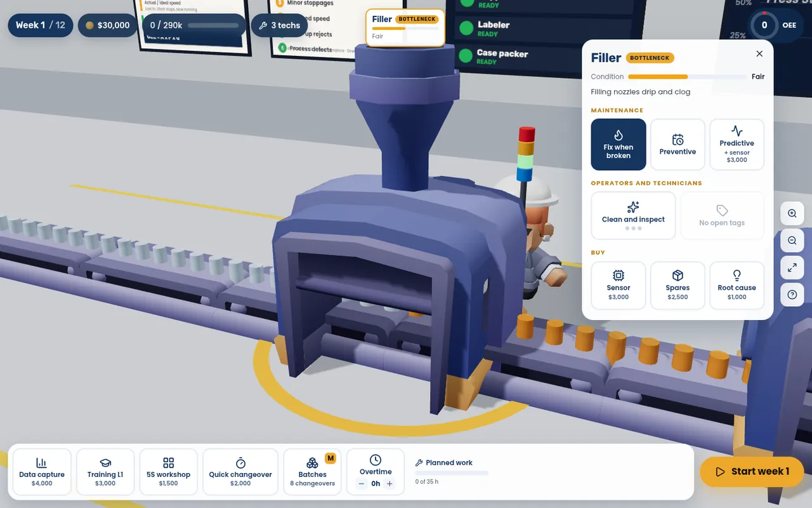812x508 pixels.
Task: Click the BOTTLENECK badge in the Filler panel
Action: (650, 58)
